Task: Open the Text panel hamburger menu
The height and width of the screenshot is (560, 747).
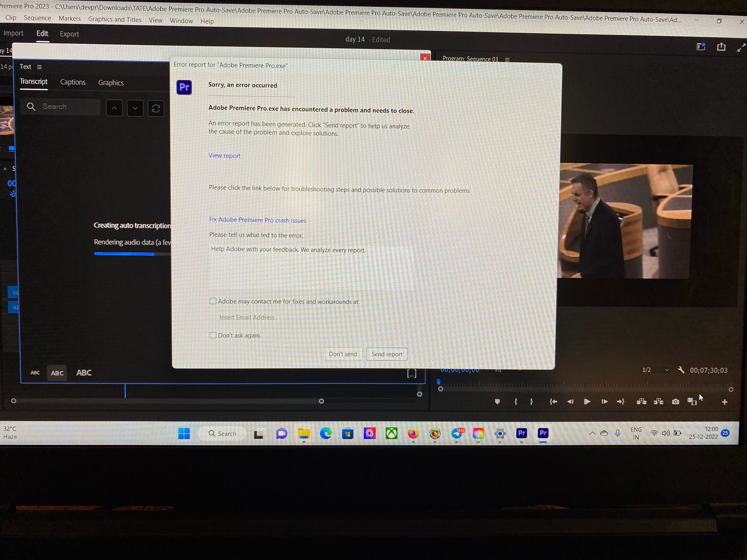Action: [x=39, y=67]
